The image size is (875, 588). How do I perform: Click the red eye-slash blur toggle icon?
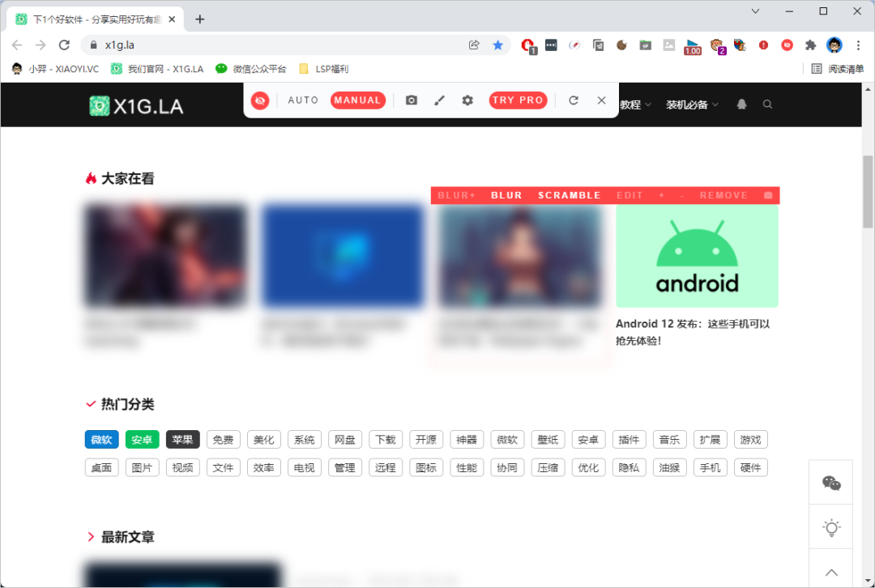click(259, 100)
